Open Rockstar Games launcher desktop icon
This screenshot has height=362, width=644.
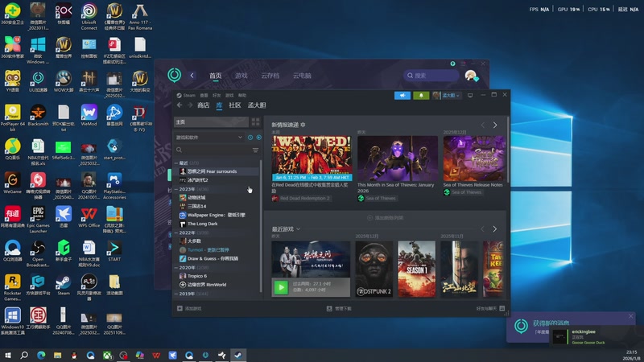coord(12,287)
